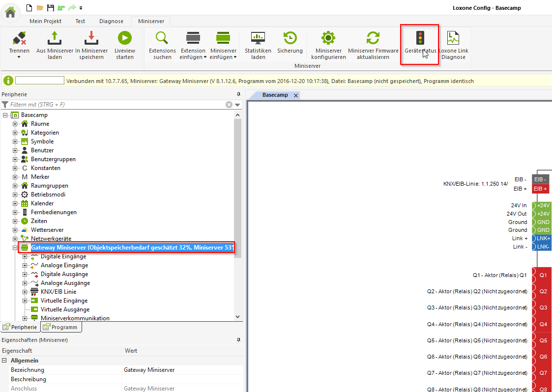Click the Filtern mit search field

[116, 105]
